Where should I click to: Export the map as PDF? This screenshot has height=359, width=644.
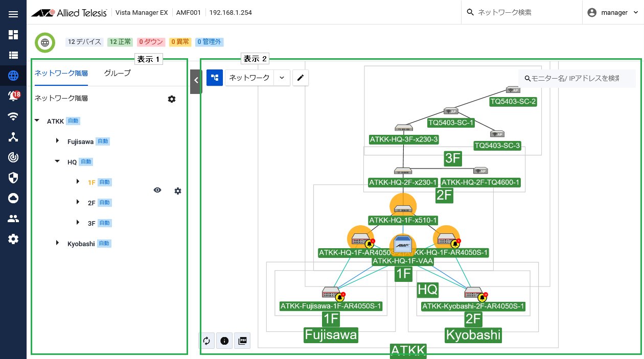pyautogui.click(x=243, y=341)
